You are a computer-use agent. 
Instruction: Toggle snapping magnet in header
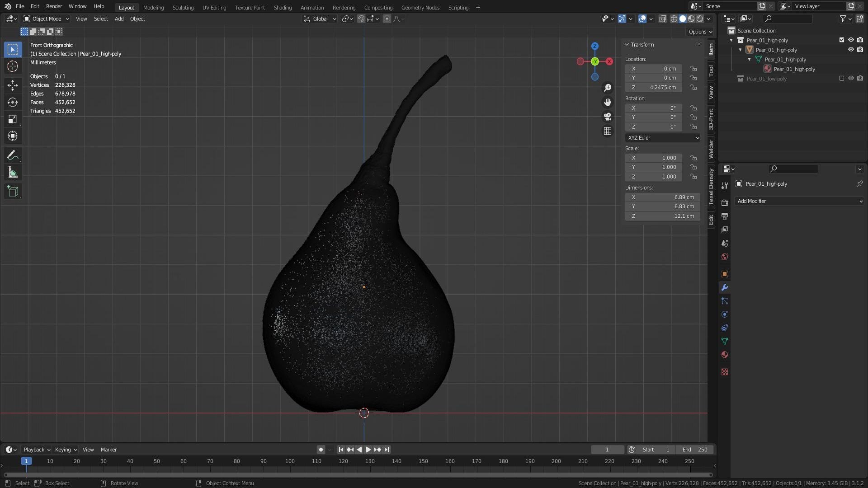(x=361, y=19)
